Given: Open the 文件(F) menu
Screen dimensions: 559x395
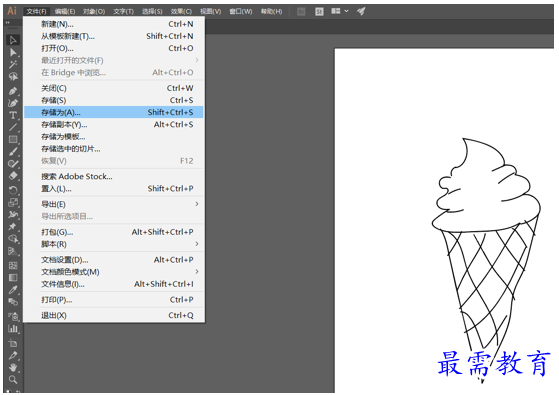Looking at the screenshot, I should [36, 11].
